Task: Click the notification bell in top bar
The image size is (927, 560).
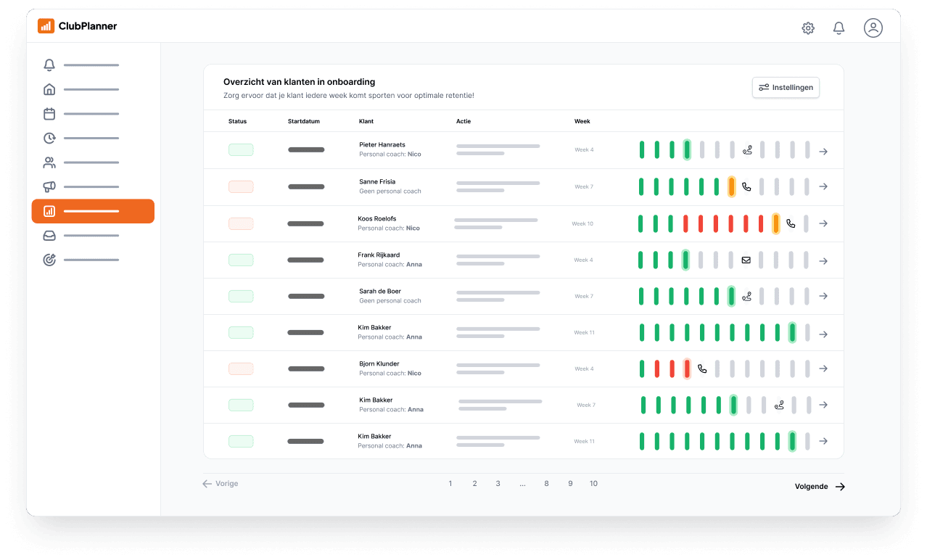Action: 839,28
